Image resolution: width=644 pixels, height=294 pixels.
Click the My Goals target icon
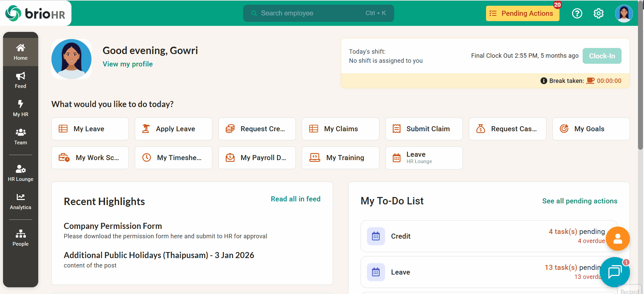(564, 129)
